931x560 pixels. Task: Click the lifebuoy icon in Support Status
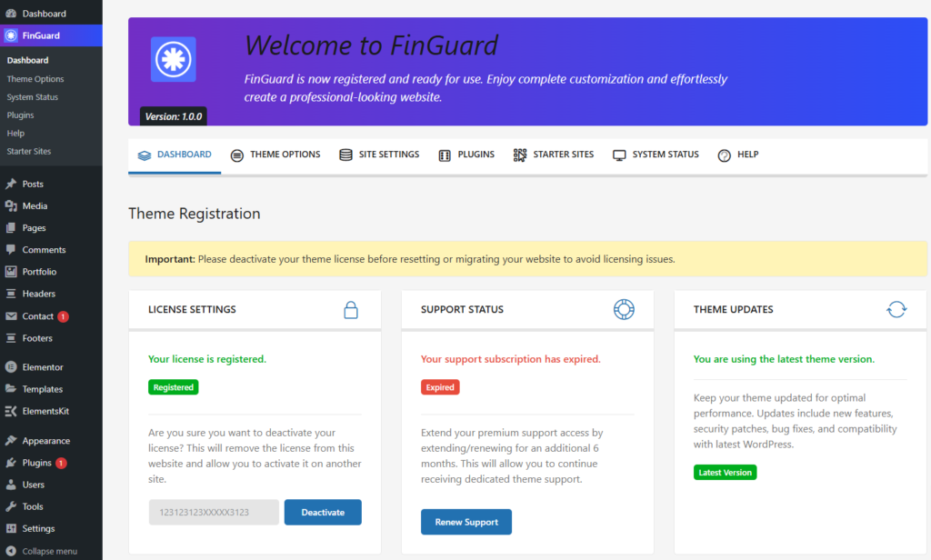pyautogui.click(x=624, y=309)
